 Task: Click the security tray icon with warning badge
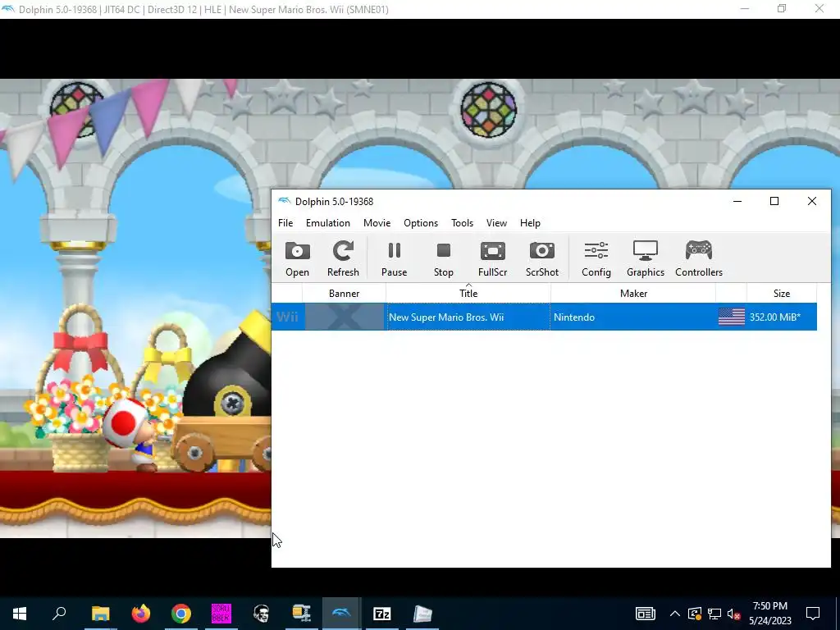click(x=695, y=614)
